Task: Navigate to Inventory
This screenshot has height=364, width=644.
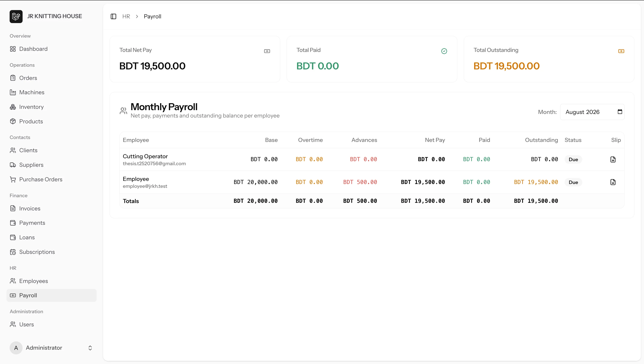Action: [x=51, y=107]
